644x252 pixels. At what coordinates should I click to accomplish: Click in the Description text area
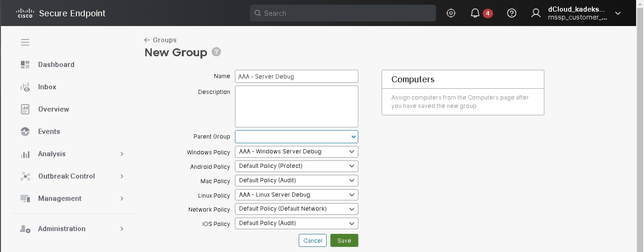click(296, 106)
